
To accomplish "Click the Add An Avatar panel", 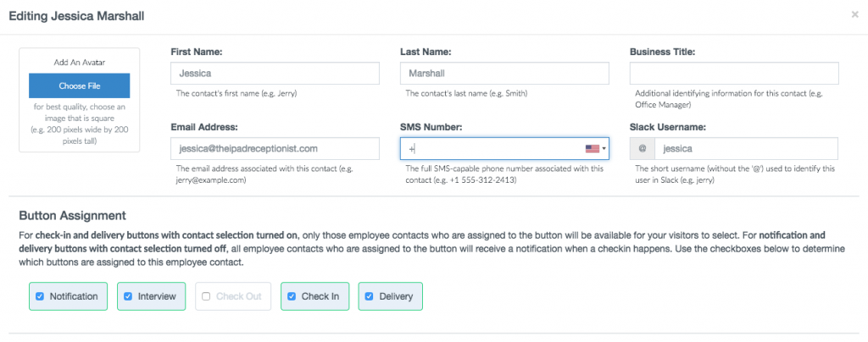I will coord(80,100).
